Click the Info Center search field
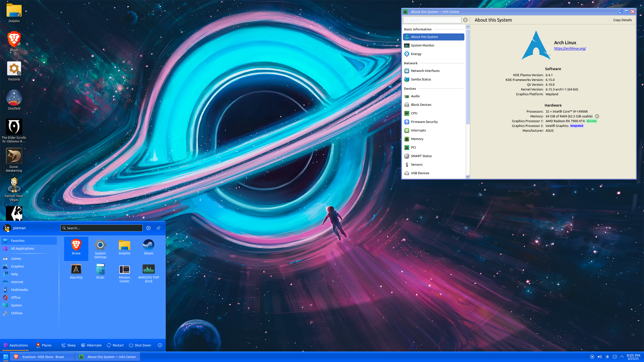This screenshot has height=362, width=644. coord(432,20)
